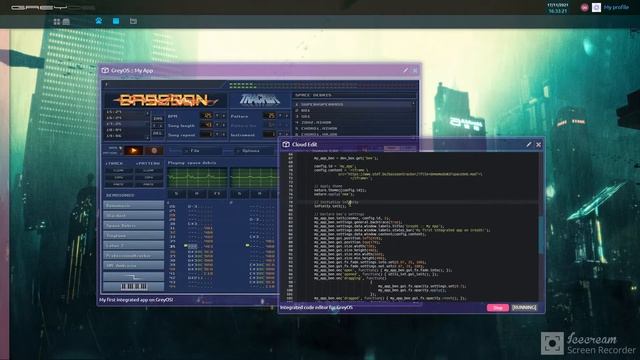
Task: Click the waveform line button below demo songs
Action: [x=133, y=277]
